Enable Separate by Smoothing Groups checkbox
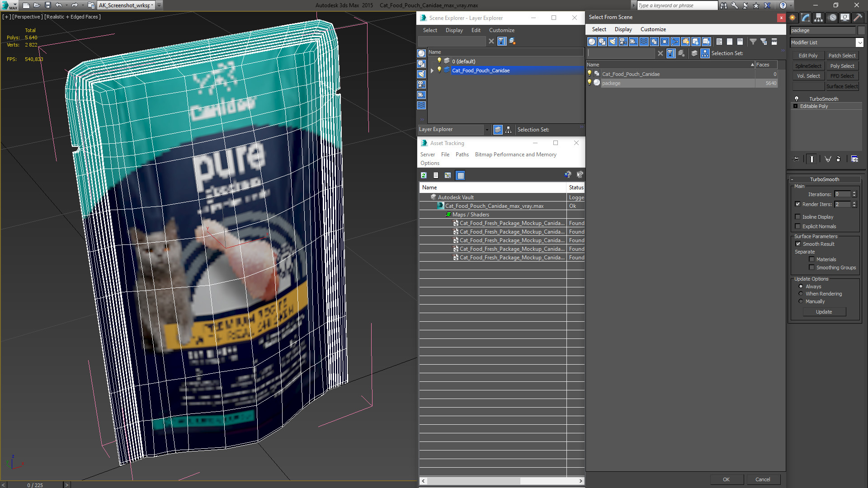Image resolution: width=868 pixels, height=488 pixels. coord(811,267)
